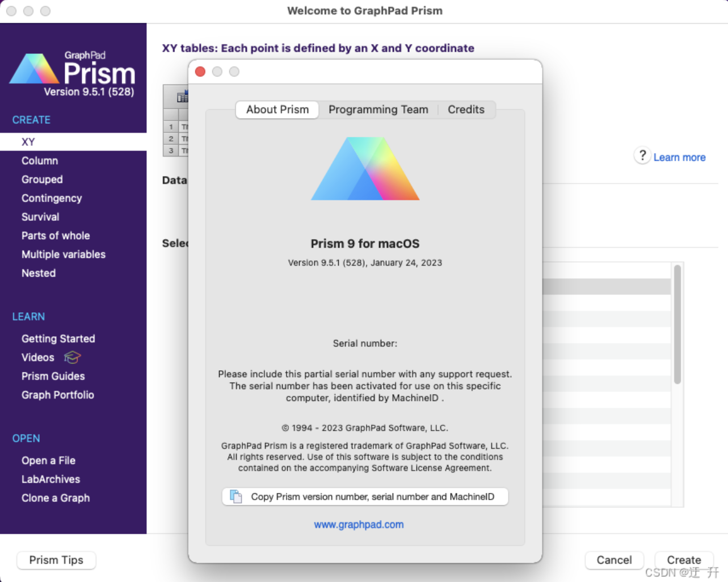The image size is (728, 582).
Task: Select Clone a Graph
Action: click(56, 498)
